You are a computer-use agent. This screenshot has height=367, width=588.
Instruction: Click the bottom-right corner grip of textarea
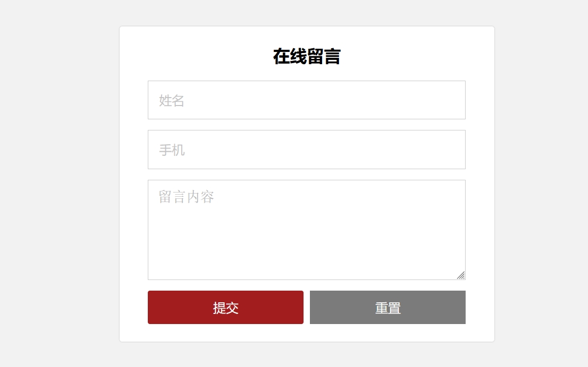pos(461,276)
